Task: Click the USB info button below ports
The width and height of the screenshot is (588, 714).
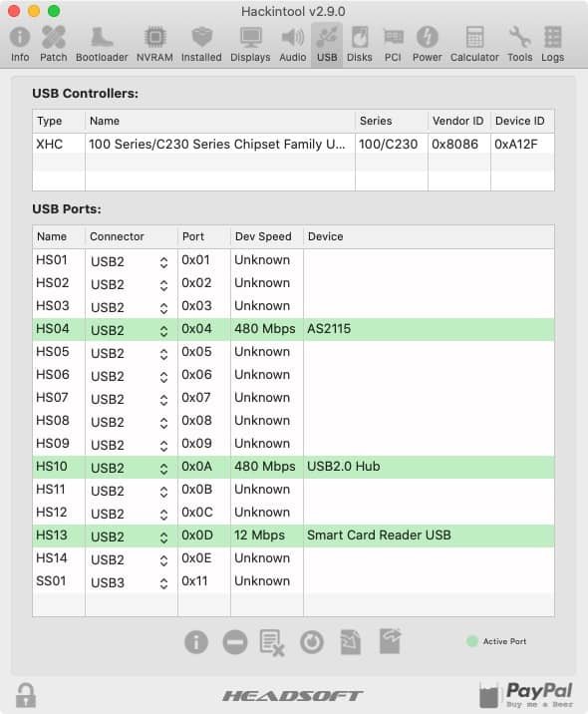Action: pyautogui.click(x=196, y=642)
